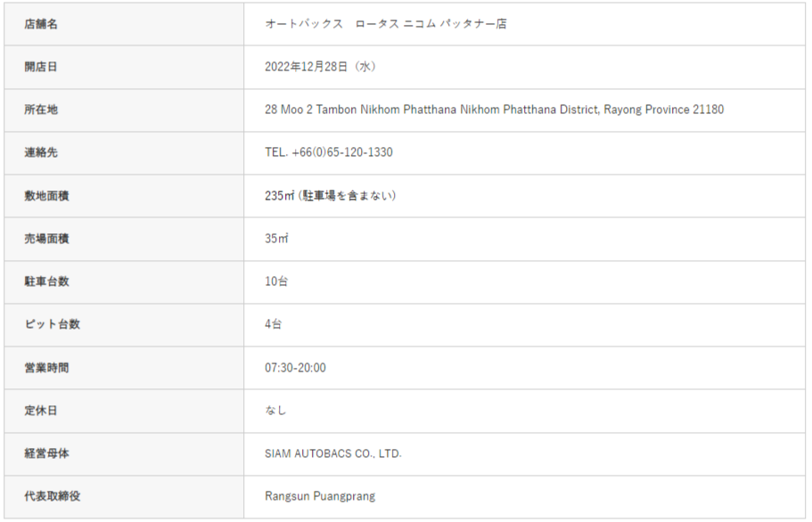Click the 所在地 address label cell
The image size is (812, 522).
click(41, 110)
